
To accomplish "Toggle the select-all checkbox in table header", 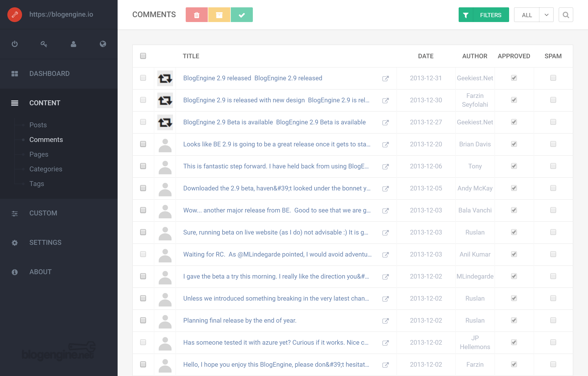I will 143,56.
